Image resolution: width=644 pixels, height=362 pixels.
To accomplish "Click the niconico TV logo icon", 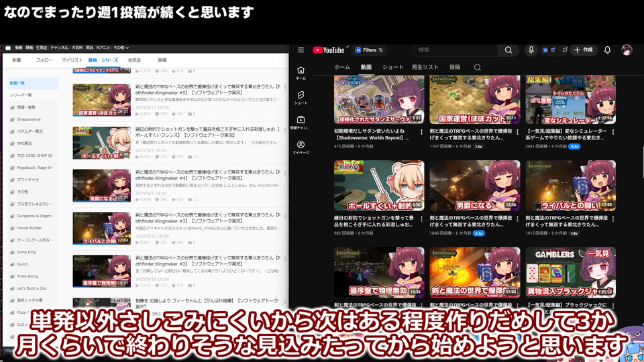I will coord(8,48).
